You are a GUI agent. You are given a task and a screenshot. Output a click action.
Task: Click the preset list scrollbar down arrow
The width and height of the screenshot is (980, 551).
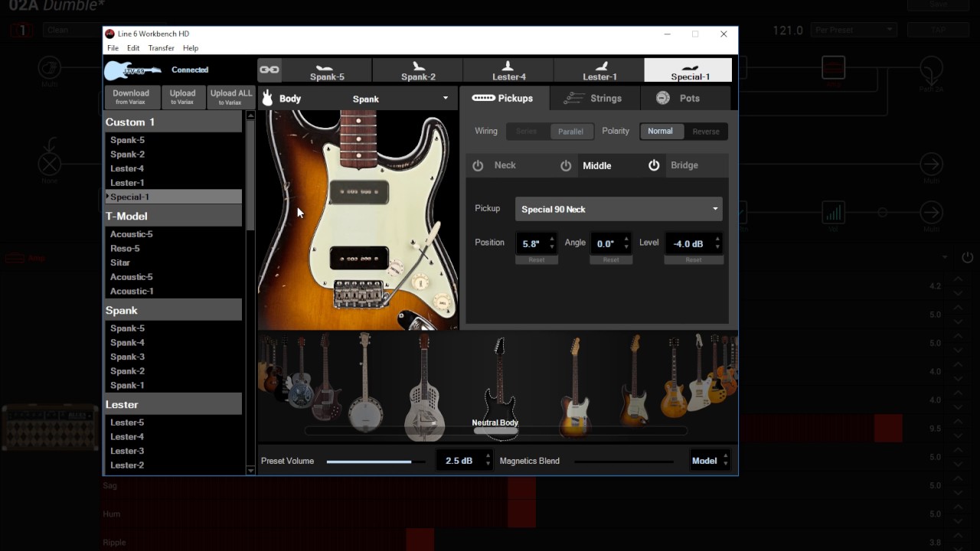[250, 470]
